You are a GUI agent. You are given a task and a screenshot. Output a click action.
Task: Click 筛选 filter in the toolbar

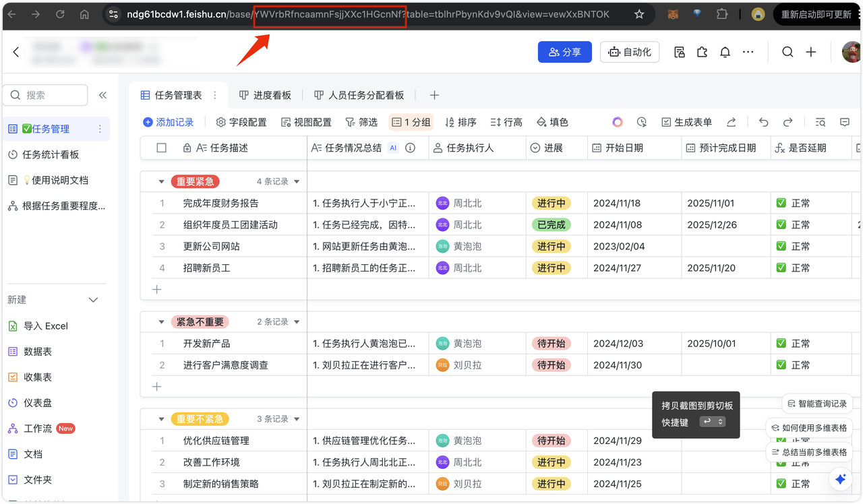click(361, 122)
